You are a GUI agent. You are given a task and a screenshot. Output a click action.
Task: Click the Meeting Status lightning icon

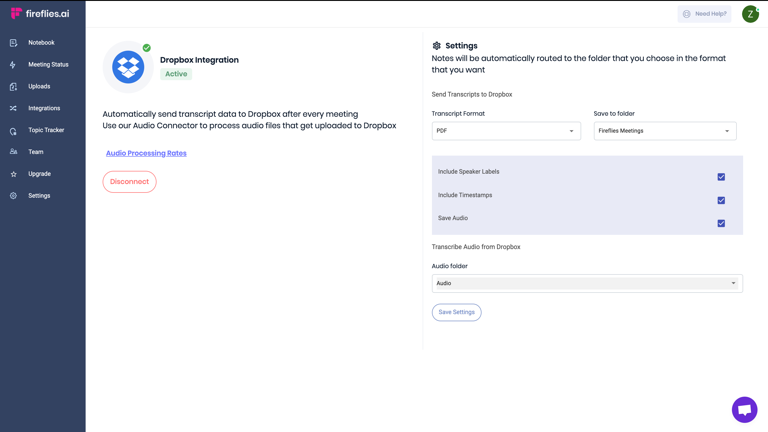point(13,65)
